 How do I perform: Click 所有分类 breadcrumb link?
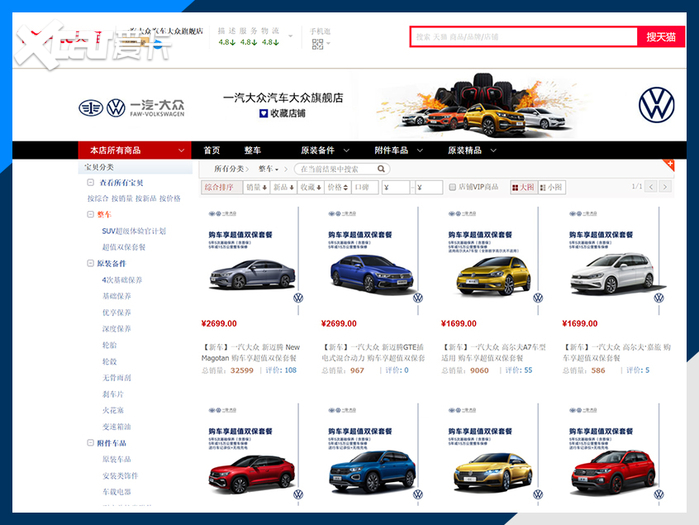click(229, 169)
